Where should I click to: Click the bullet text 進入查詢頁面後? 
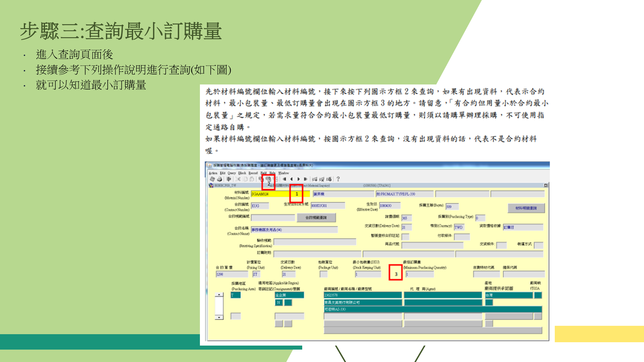click(x=74, y=54)
